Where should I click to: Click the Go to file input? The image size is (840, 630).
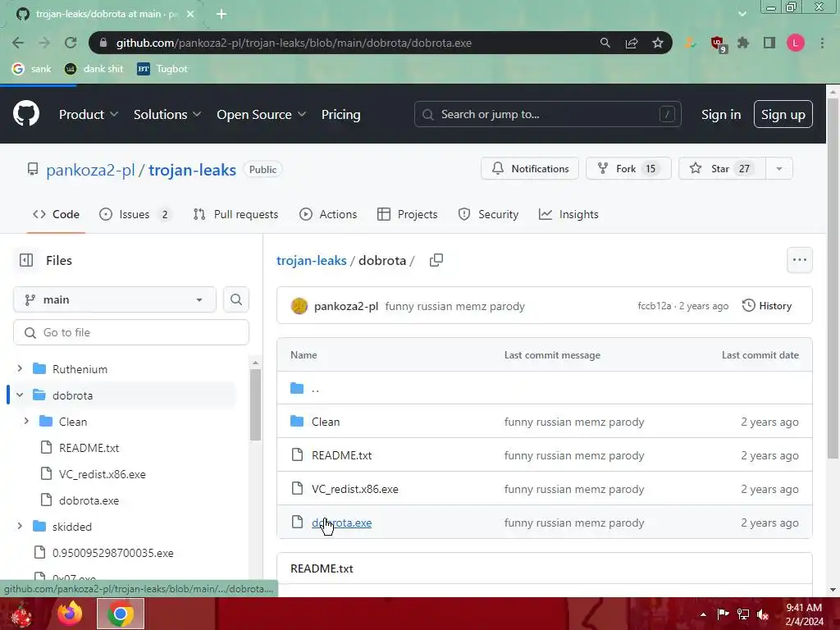pos(131,333)
